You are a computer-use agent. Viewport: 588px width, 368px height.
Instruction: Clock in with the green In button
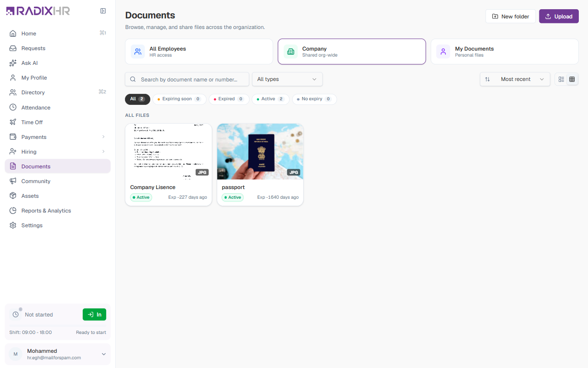point(94,315)
